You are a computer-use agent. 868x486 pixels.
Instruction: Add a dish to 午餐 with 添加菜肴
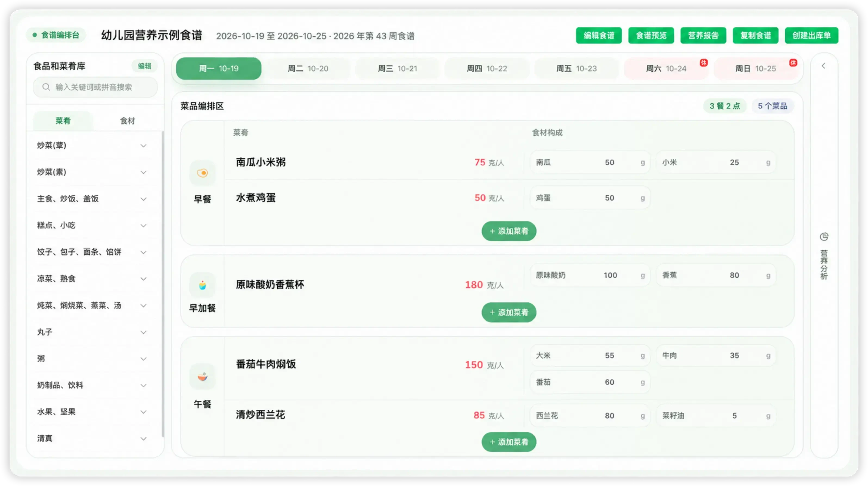[x=509, y=442]
